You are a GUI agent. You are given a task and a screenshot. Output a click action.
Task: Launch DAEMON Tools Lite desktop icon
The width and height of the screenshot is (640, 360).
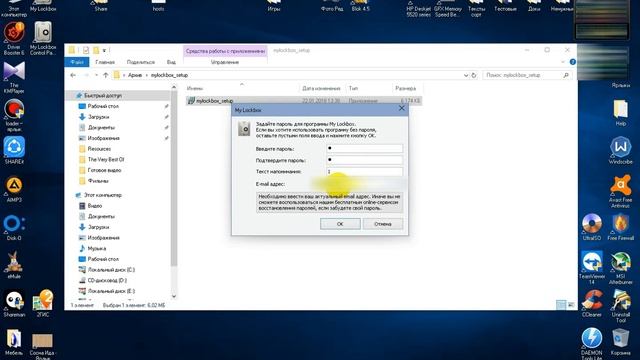pyautogui.click(x=591, y=343)
